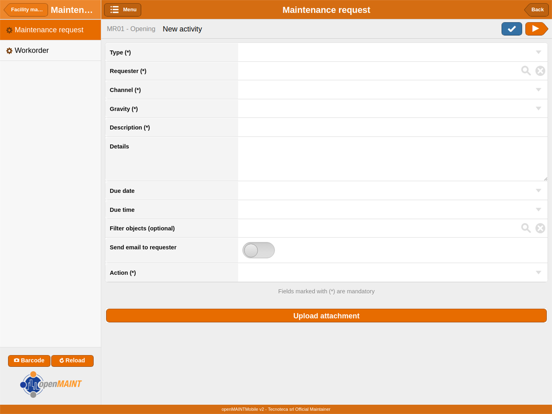
Task: Go back via Facility ma... button
Action: (25, 10)
